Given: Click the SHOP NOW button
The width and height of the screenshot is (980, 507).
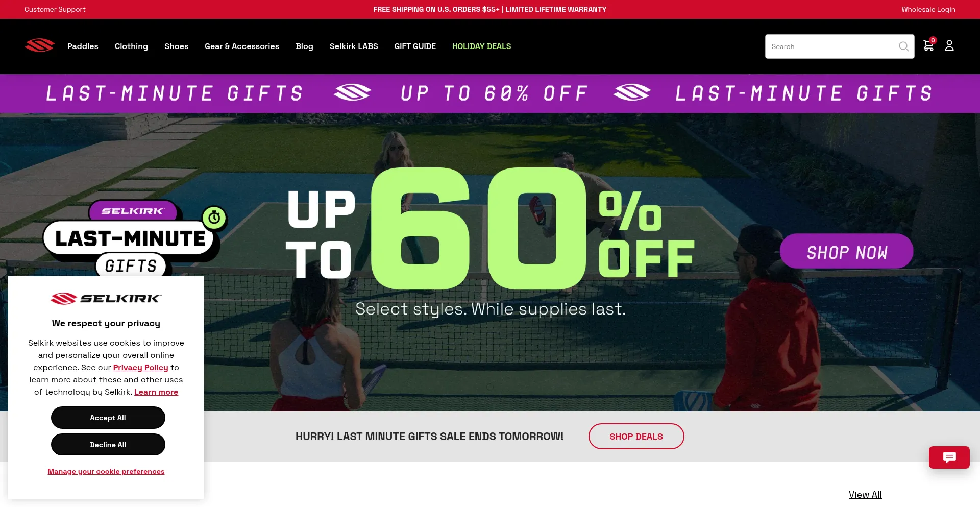Looking at the screenshot, I should click(847, 251).
